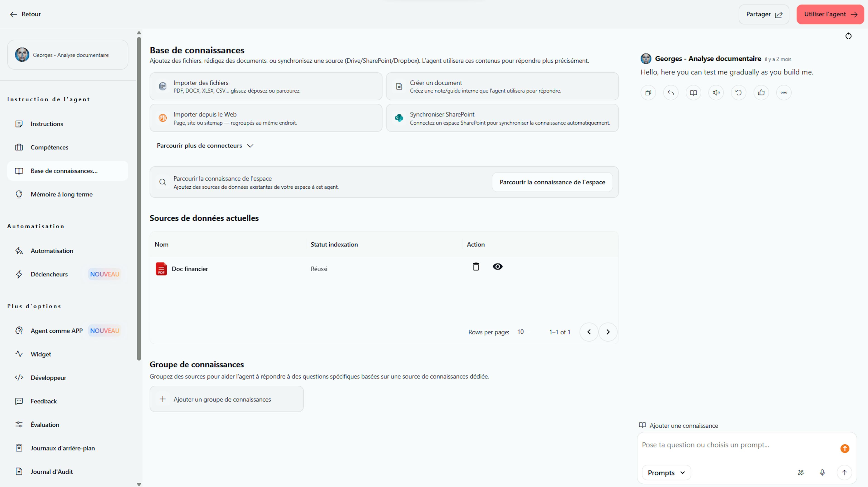Viewport: 868px width, 487px height.
Task: Delete the Doc financier source
Action: [475, 267]
